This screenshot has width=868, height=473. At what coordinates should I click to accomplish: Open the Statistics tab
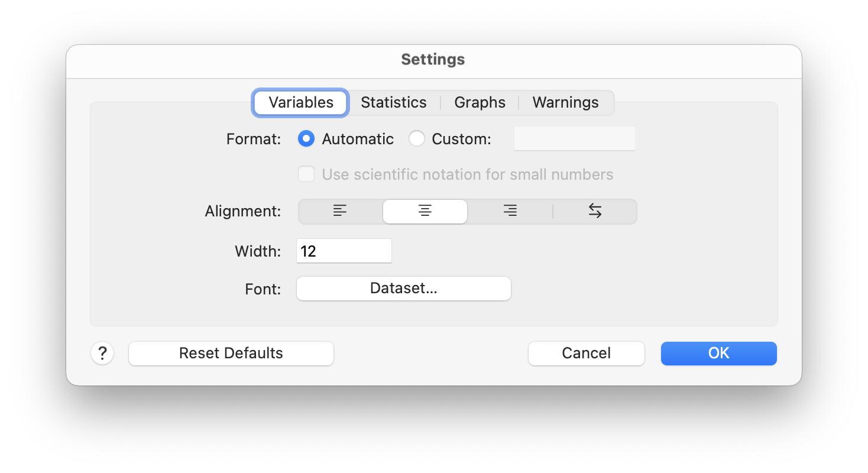click(393, 102)
